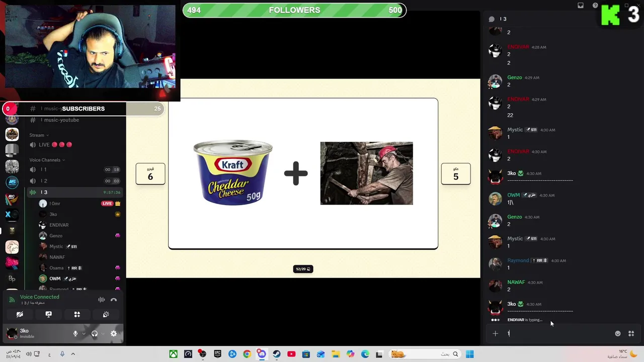Viewport: 644px width, 362px height.
Task: Open the Discord inbox icon
Action: point(581,6)
